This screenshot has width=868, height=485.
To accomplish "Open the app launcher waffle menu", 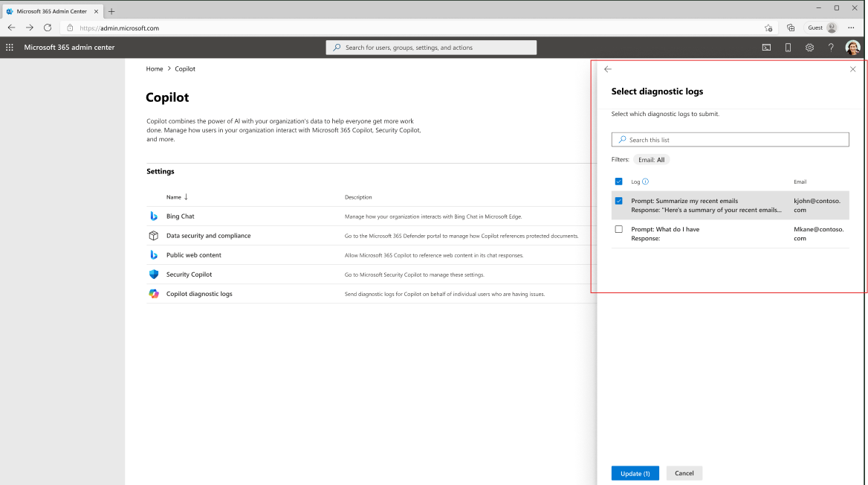I will [10, 48].
